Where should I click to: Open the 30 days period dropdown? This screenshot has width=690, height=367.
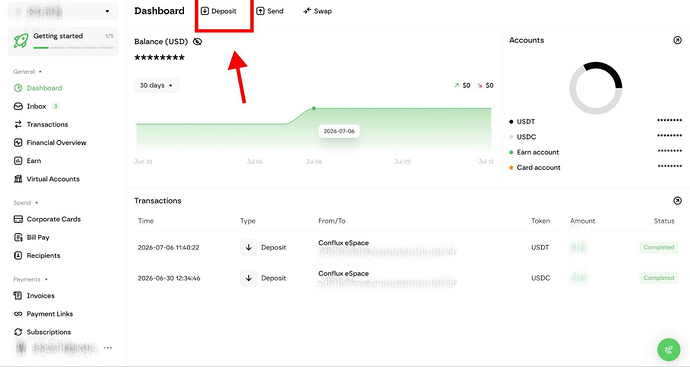157,85
